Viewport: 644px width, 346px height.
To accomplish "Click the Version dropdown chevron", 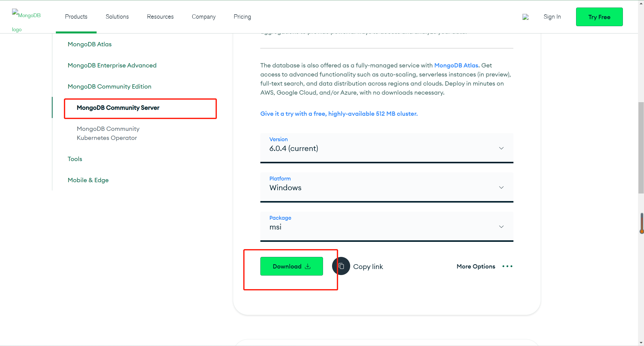I will pyautogui.click(x=502, y=148).
